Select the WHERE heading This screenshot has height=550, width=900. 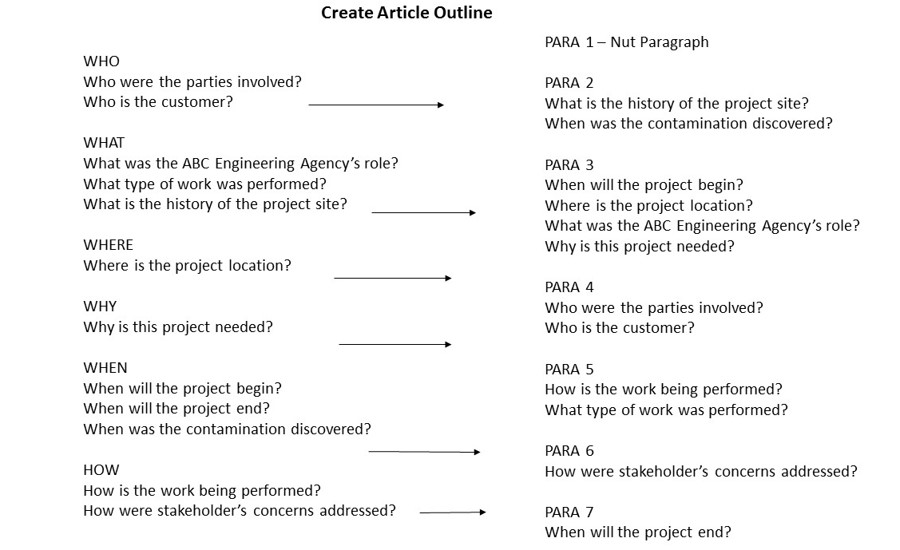(x=108, y=245)
